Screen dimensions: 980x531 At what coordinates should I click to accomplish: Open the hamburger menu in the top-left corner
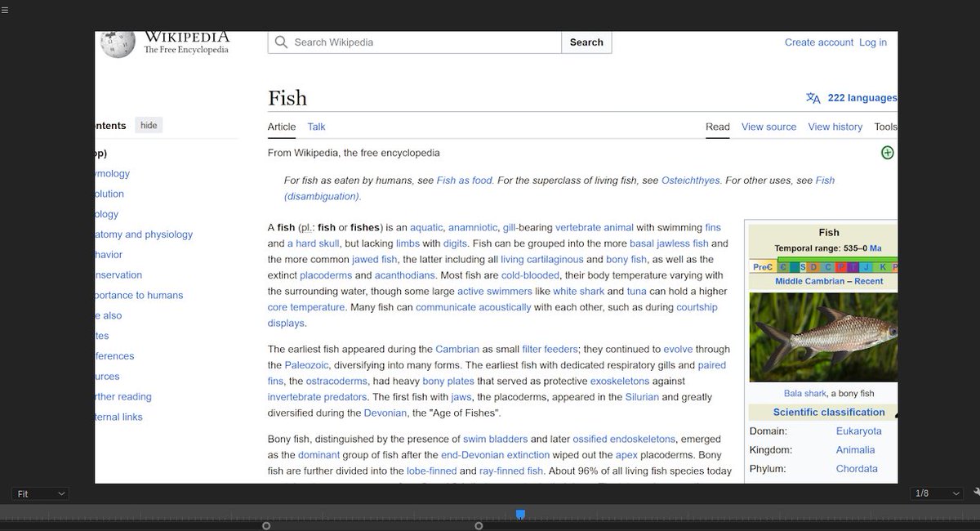coord(6,8)
